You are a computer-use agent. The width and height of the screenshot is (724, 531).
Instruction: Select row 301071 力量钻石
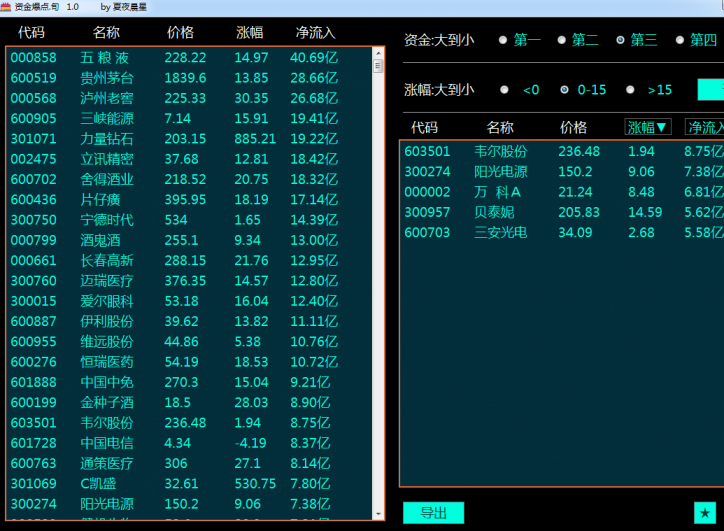189,139
